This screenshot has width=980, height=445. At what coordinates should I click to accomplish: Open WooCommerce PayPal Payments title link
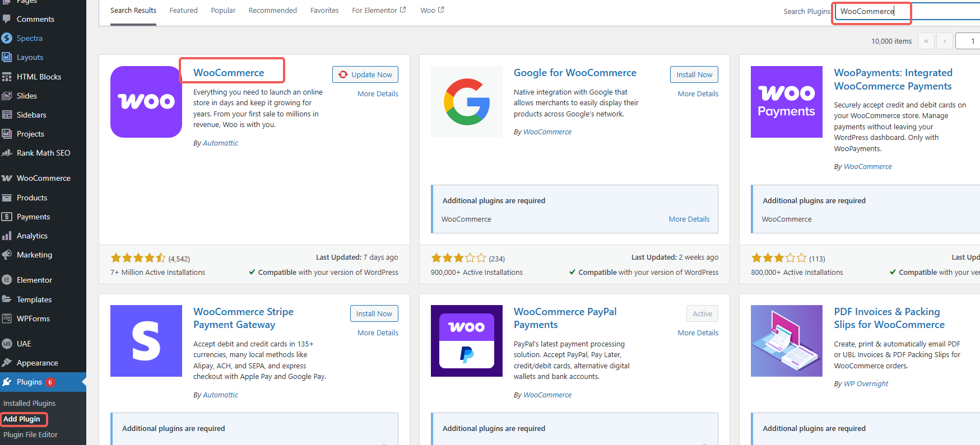[565, 318]
